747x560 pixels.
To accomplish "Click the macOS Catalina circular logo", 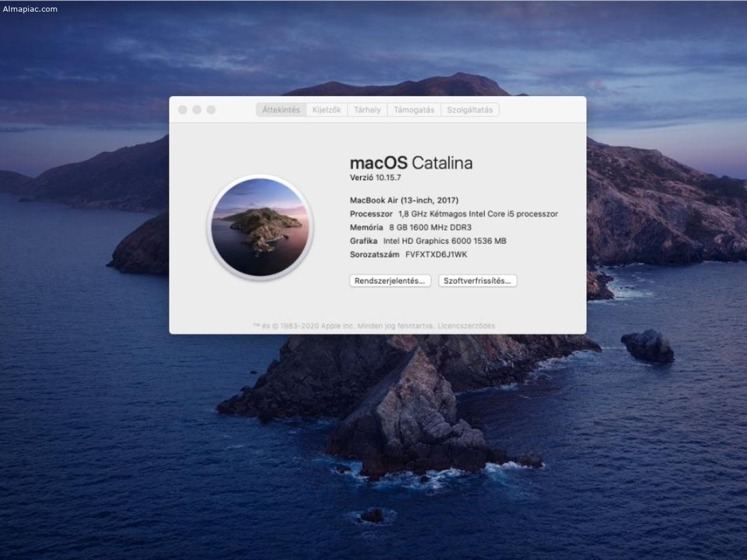I will coord(260,228).
